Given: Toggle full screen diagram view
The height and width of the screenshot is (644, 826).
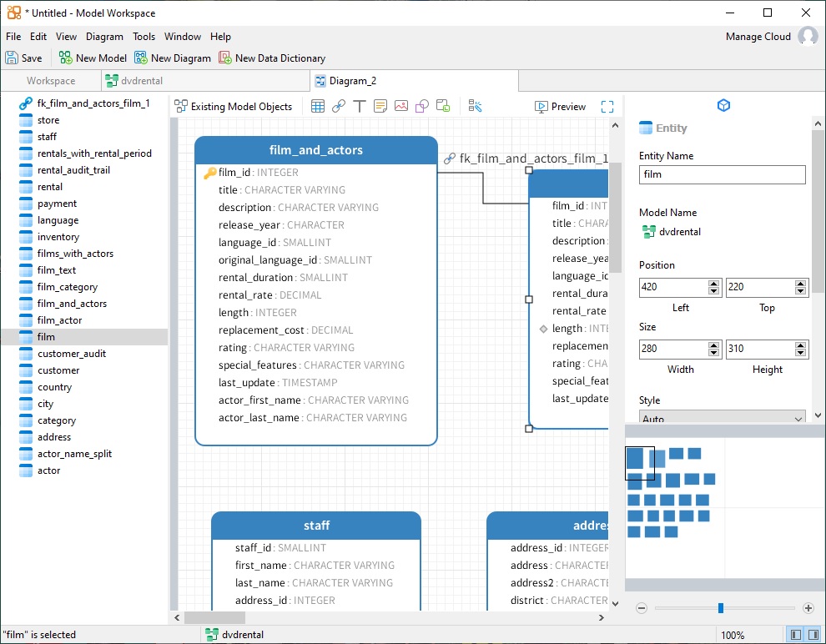Looking at the screenshot, I should click(607, 107).
